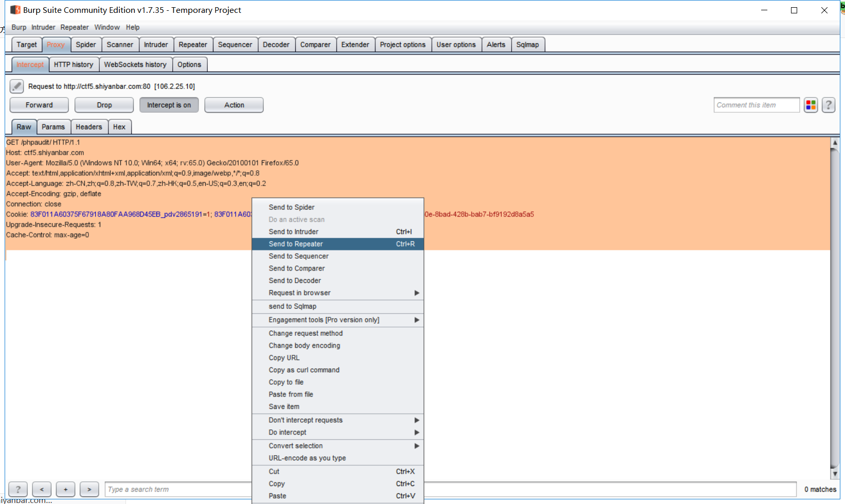Screen dimensions: 845x504
Task: Select Change request method
Action: pyautogui.click(x=338, y=333)
